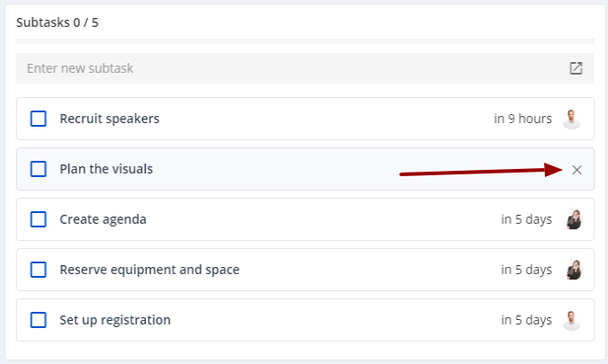Open the Set up registration subtask title
The width and height of the screenshot is (608, 364).
click(x=115, y=320)
